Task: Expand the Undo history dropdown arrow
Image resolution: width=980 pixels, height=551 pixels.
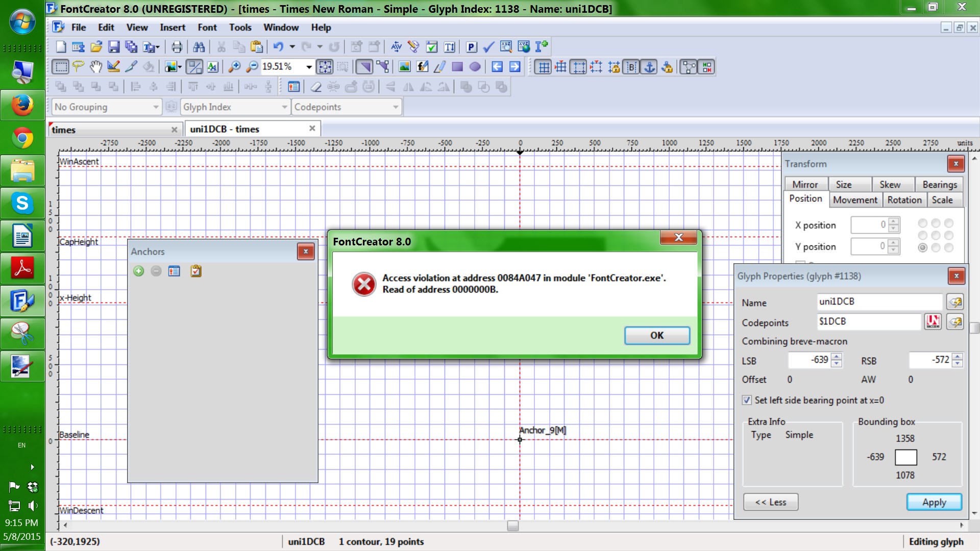Action: (292, 47)
